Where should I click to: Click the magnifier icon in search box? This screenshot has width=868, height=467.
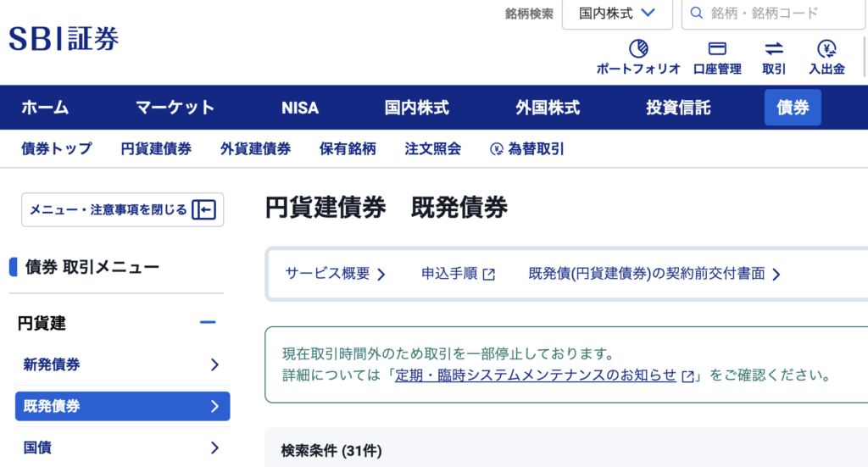(x=697, y=14)
